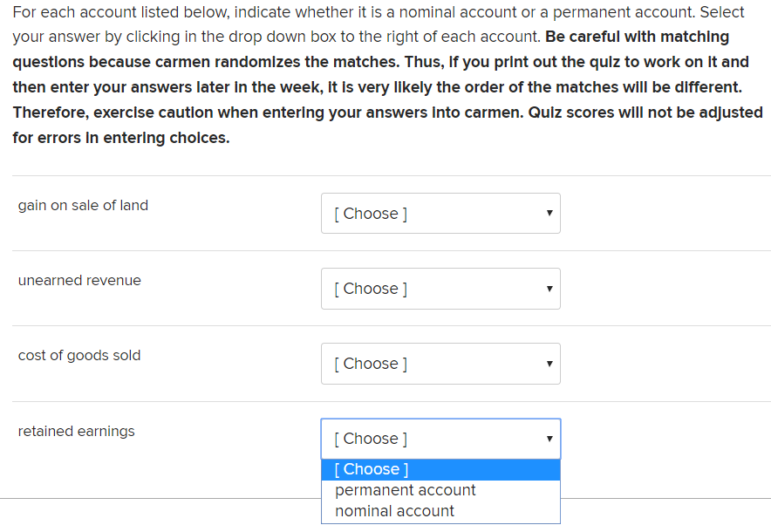This screenshot has width=771, height=532.
Task: Click the [ Choose ] text in the first dropdown
Action: click(x=368, y=213)
